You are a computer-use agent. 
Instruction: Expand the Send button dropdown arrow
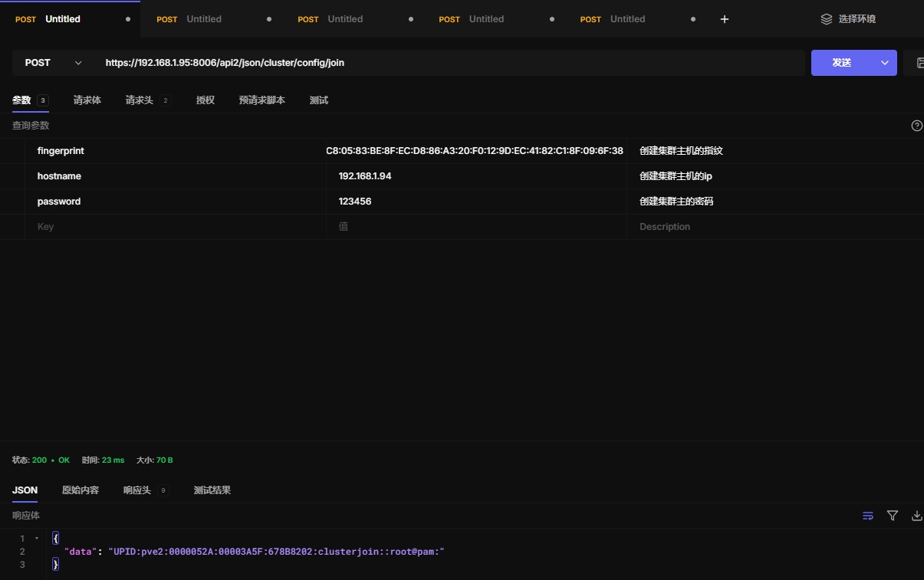click(x=885, y=63)
